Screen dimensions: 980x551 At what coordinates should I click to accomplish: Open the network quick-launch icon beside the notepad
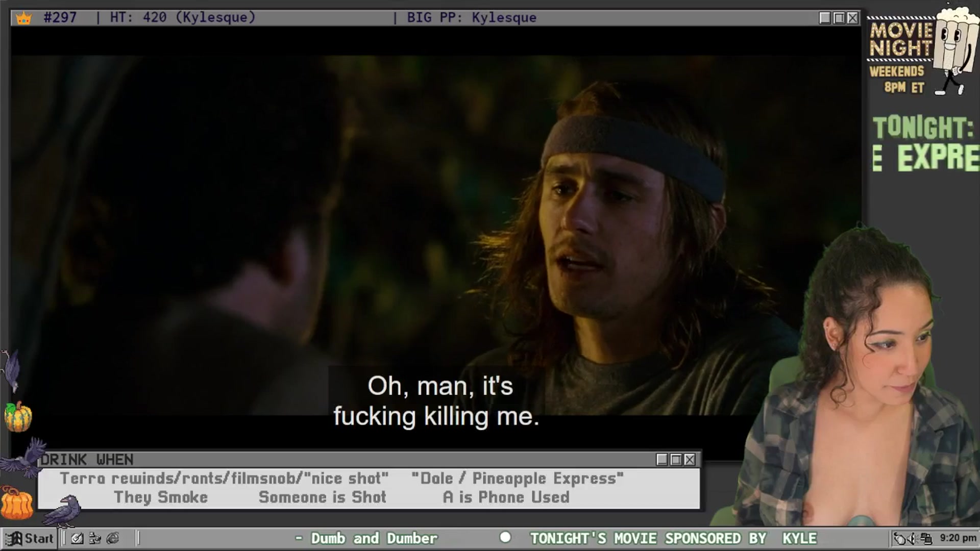pyautogui.click(x=95, y=538)
